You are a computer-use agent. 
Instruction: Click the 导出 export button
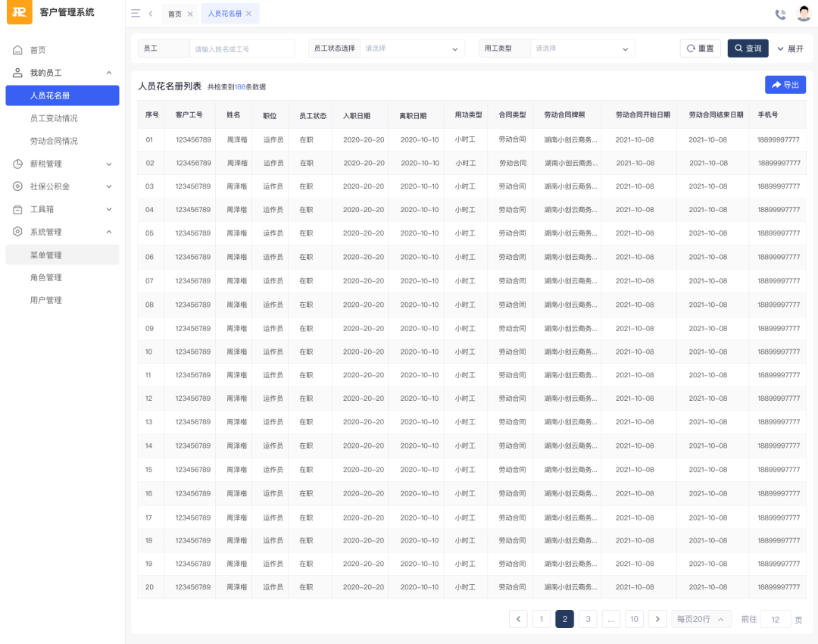click(x=785, y=85)
